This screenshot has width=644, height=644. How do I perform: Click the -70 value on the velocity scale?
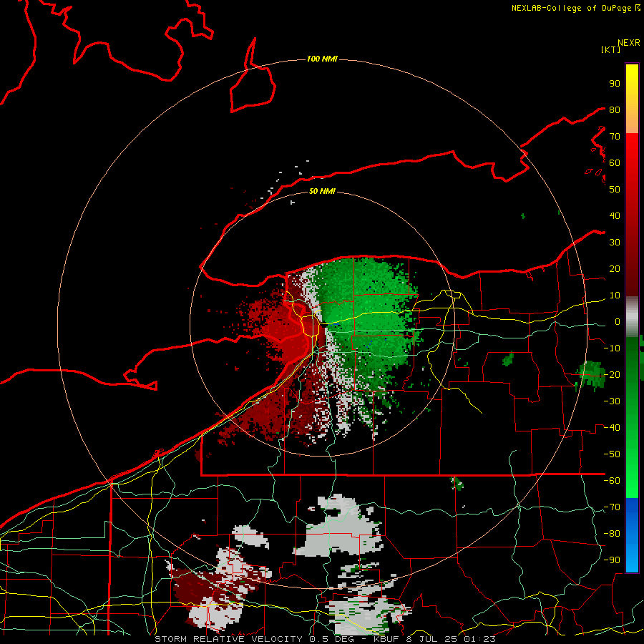tap(612, 507)
